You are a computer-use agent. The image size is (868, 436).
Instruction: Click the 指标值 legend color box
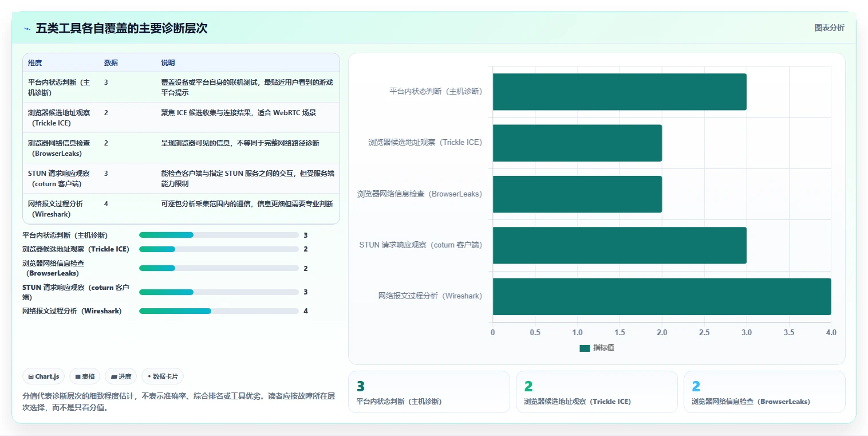(x=585, y=348)
